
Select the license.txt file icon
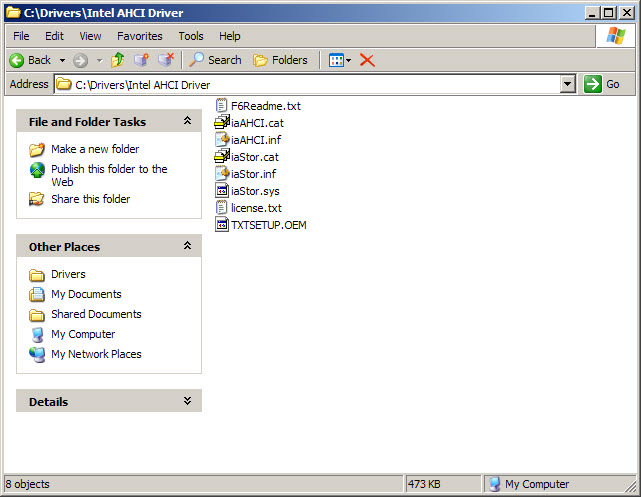click(221, 208)
